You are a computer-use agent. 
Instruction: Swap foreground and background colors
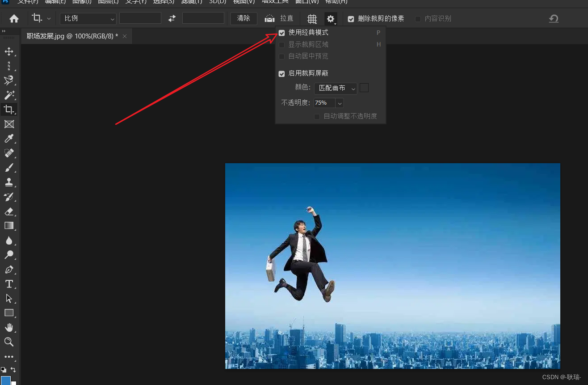pos(13,370)
